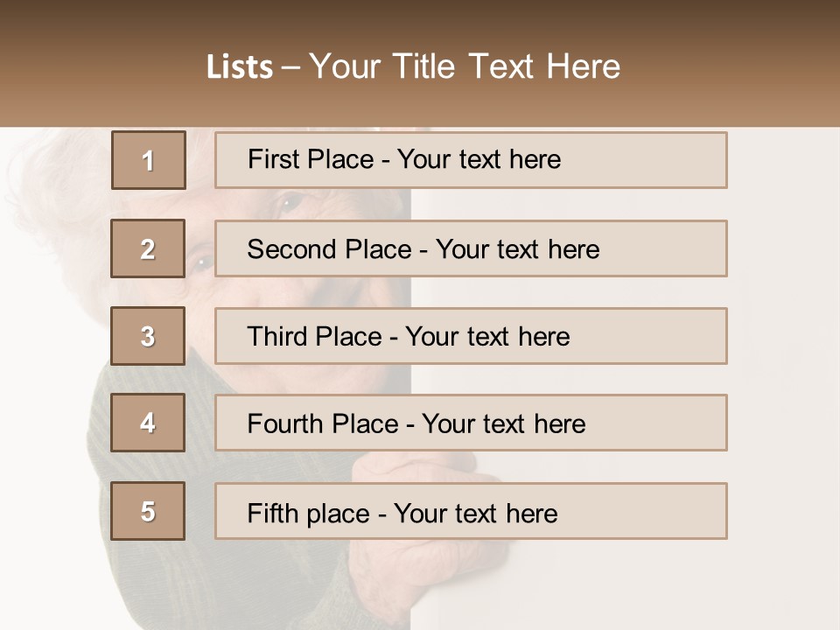Select the number 4 box
Screen dimensions: 840x630
pyautogui.click(x=148, y=423)
